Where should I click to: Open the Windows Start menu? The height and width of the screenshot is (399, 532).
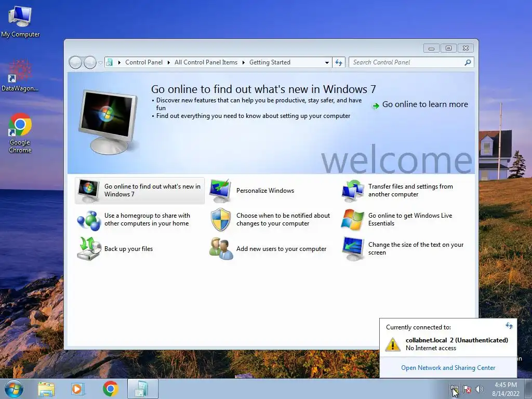point(14,389)
